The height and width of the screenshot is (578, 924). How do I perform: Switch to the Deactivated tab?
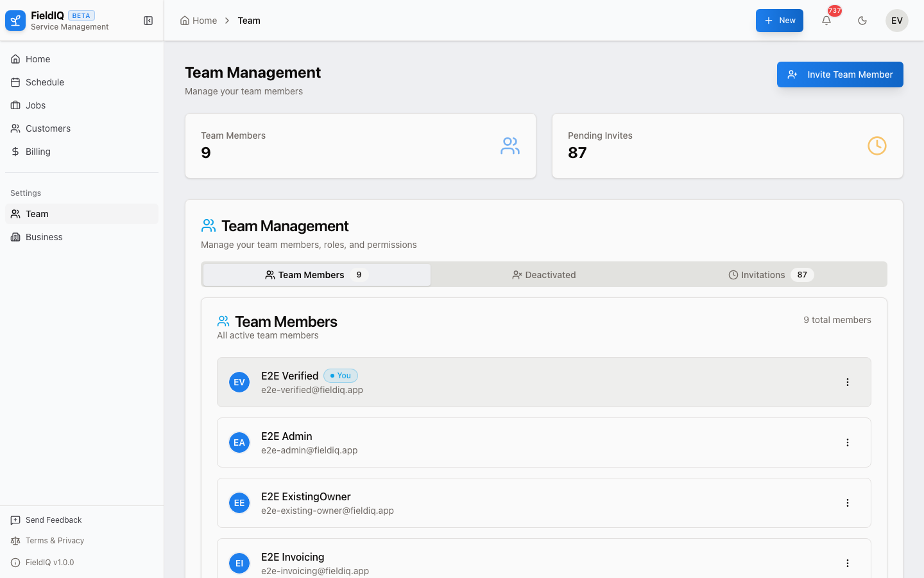(544, 274)
